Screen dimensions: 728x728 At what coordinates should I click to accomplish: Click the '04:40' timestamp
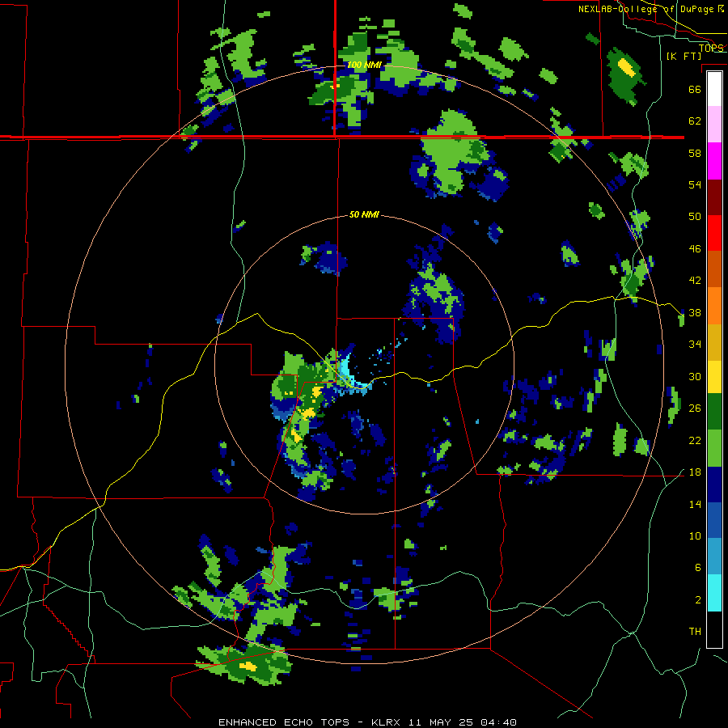(x=498, y=722)
